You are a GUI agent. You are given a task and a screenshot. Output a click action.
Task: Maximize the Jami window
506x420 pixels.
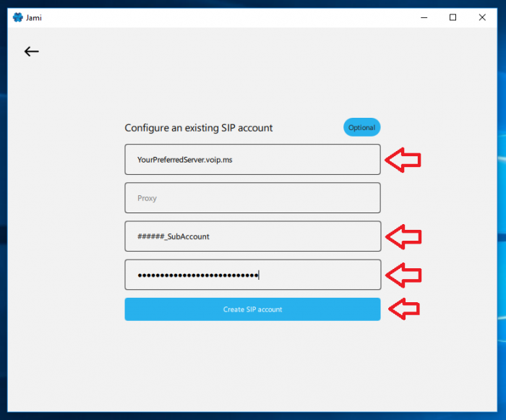[x=453, y=17]
